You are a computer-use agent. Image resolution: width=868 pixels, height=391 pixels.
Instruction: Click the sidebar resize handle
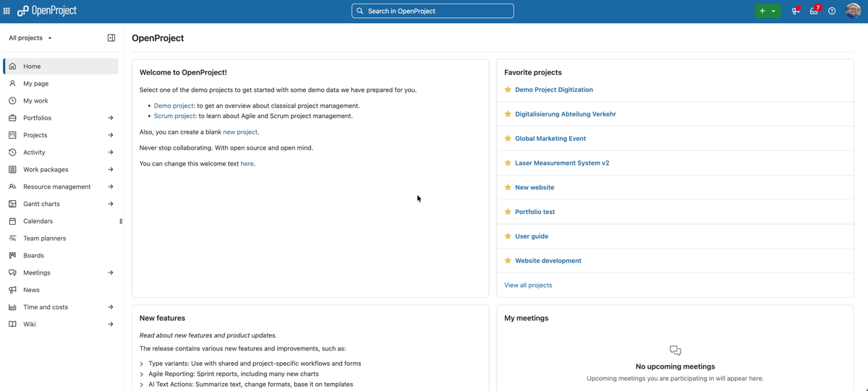(121, 221)
